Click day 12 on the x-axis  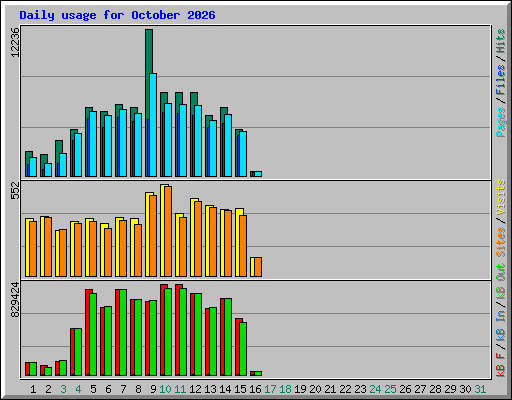coord(195,389)
